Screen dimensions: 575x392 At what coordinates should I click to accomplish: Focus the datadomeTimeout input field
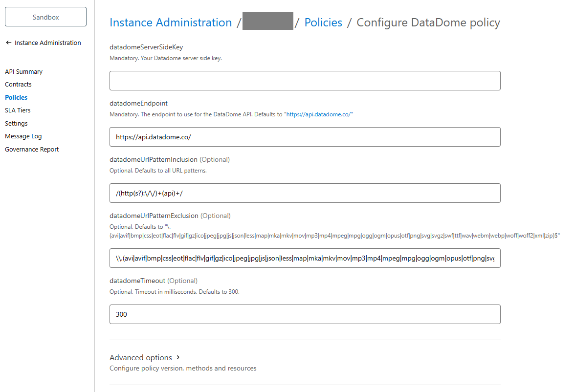point(305,314)
